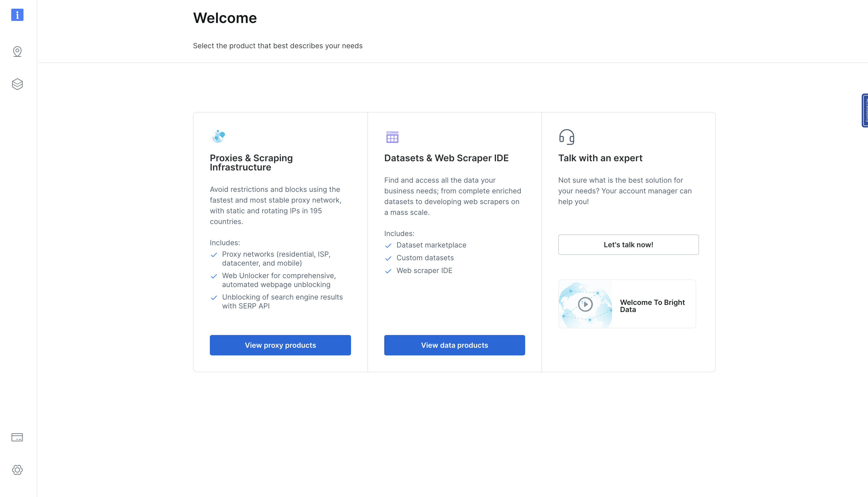Open the settings gear in sidebar
The width and height of the screenshot is (868, 497).
(17, 470)
